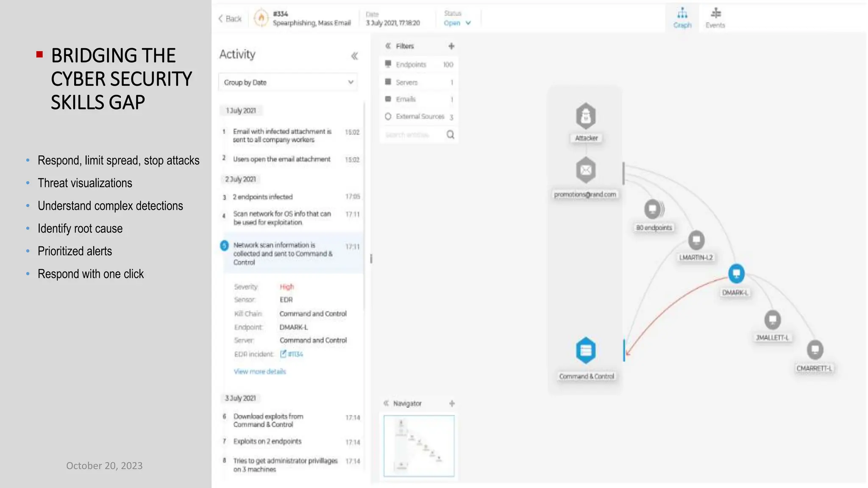
Task: Toggle the External Sources filter
Action: click(420, 116)
